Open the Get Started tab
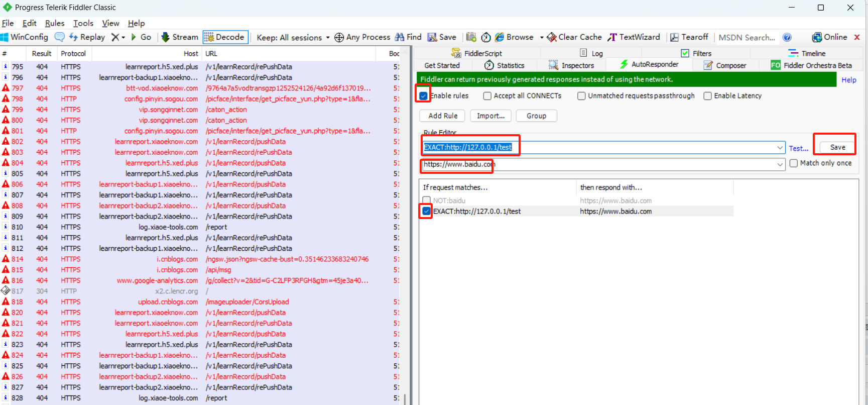Viewport: 868px width, 405px height. [x=442, y=65]
